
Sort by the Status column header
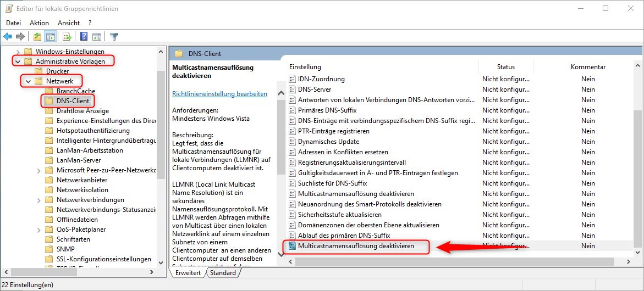point(505,67)
